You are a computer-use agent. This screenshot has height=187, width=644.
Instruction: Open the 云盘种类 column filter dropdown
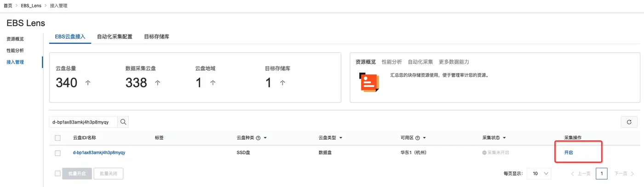point(265,138)
